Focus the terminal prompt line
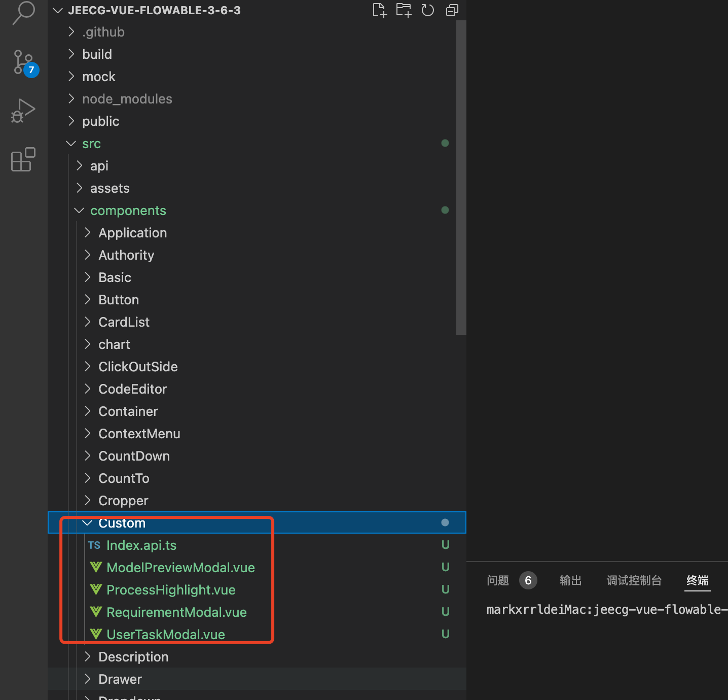 tap(607, 609)
